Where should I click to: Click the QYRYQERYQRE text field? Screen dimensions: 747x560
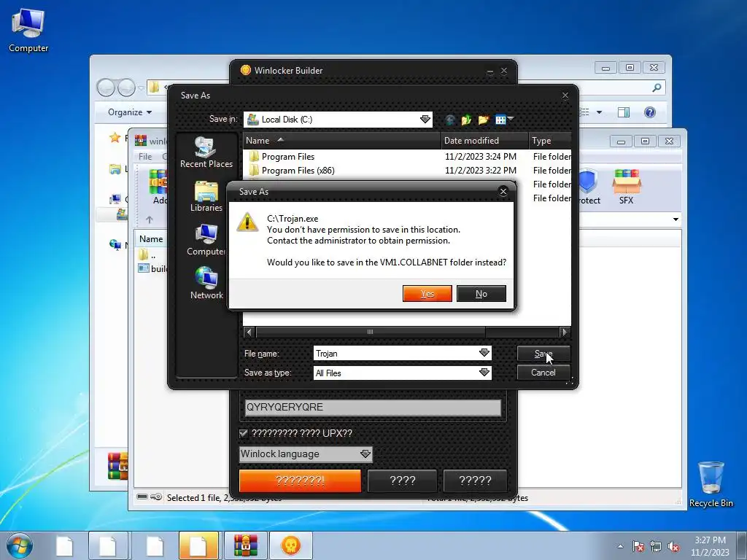[373, 407]
